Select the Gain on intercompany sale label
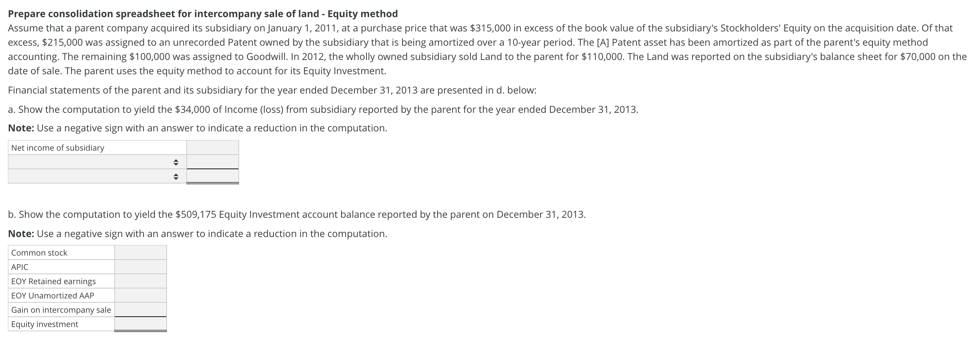The width and height of the screenshot is (980, 347). (61, 310)
